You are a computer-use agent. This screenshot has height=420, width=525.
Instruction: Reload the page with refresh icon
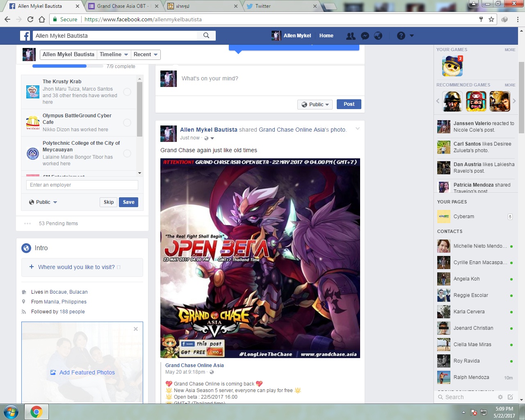(x=30, y=19)
